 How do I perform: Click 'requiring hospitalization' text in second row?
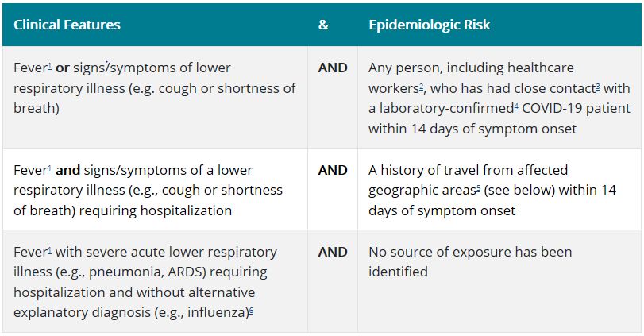tap(156, 210)
